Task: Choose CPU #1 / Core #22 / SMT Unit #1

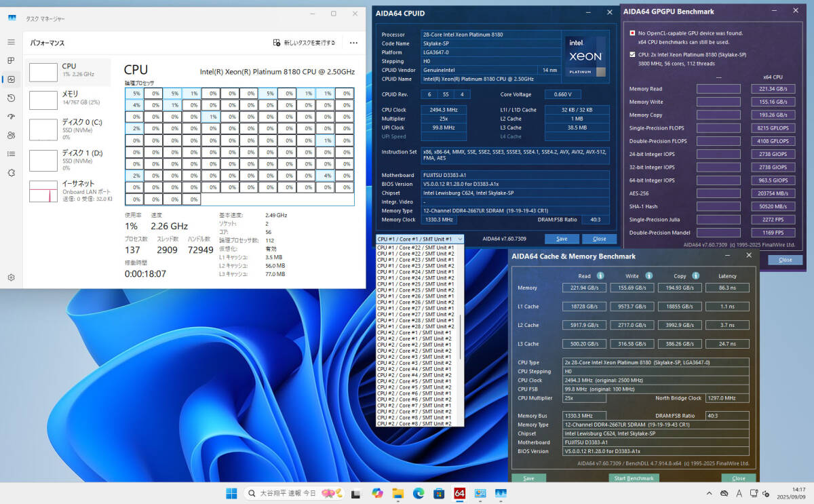Action: 415,248
